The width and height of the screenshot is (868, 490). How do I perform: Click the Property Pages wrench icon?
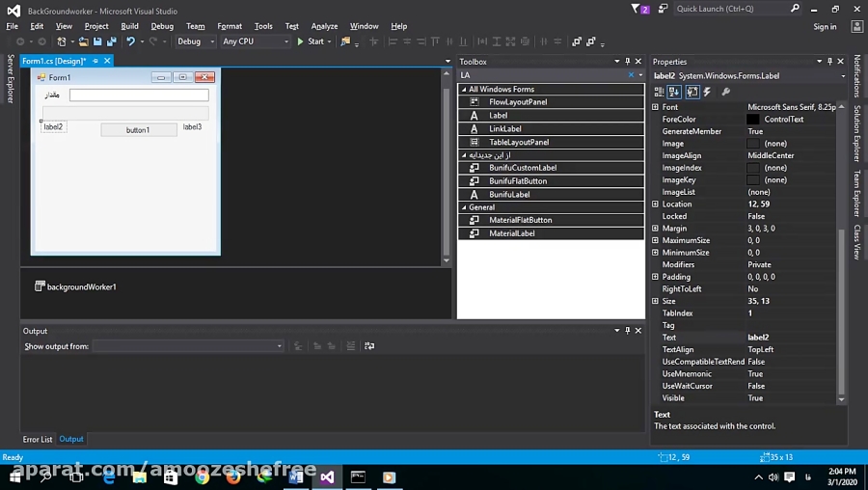[725, 92]
